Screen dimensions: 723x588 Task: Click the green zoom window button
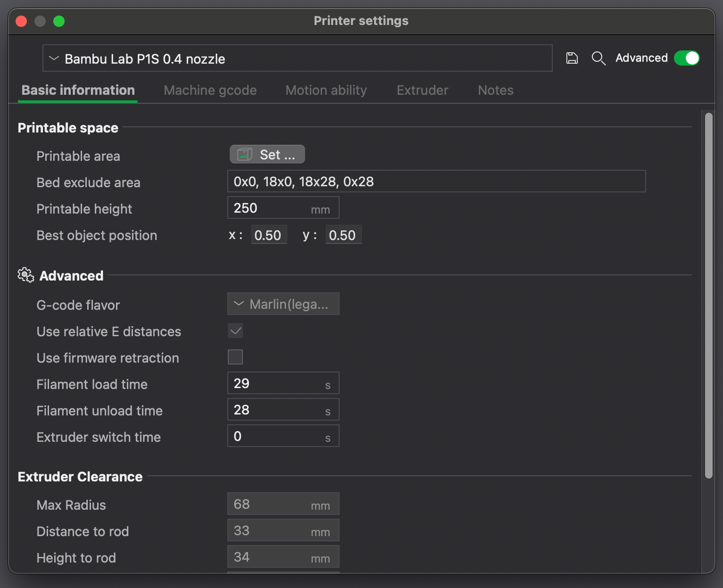point(59,21)
